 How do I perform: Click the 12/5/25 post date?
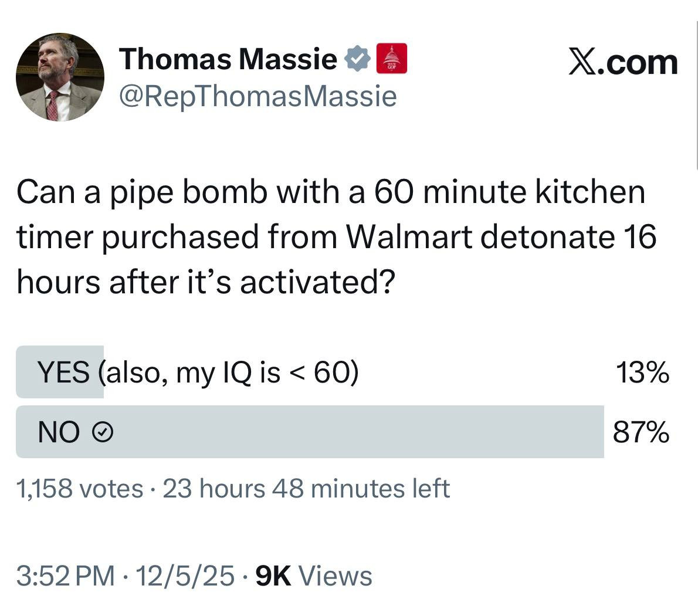184,576
